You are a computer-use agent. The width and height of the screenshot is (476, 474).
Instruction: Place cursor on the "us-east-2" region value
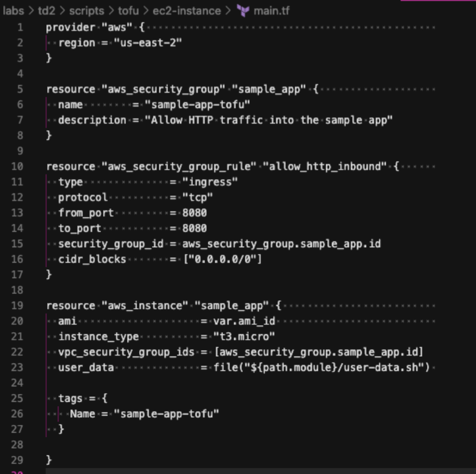click(x=147, y=43)
